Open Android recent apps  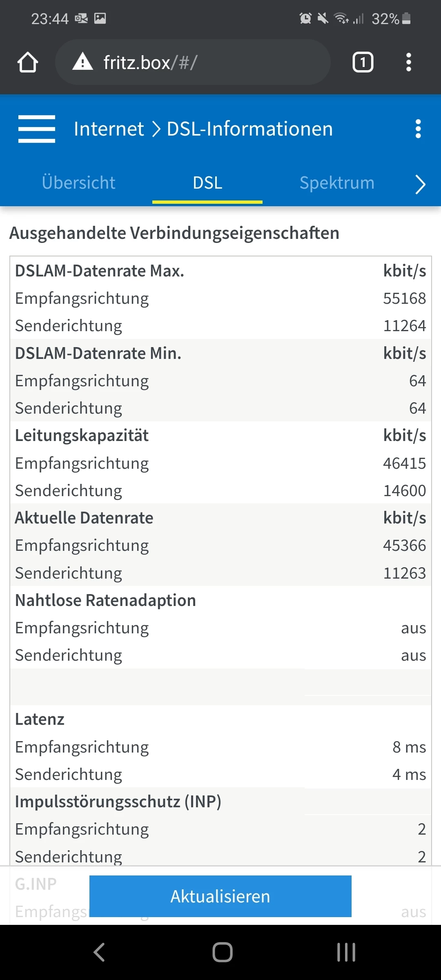[x=346, y=952]
